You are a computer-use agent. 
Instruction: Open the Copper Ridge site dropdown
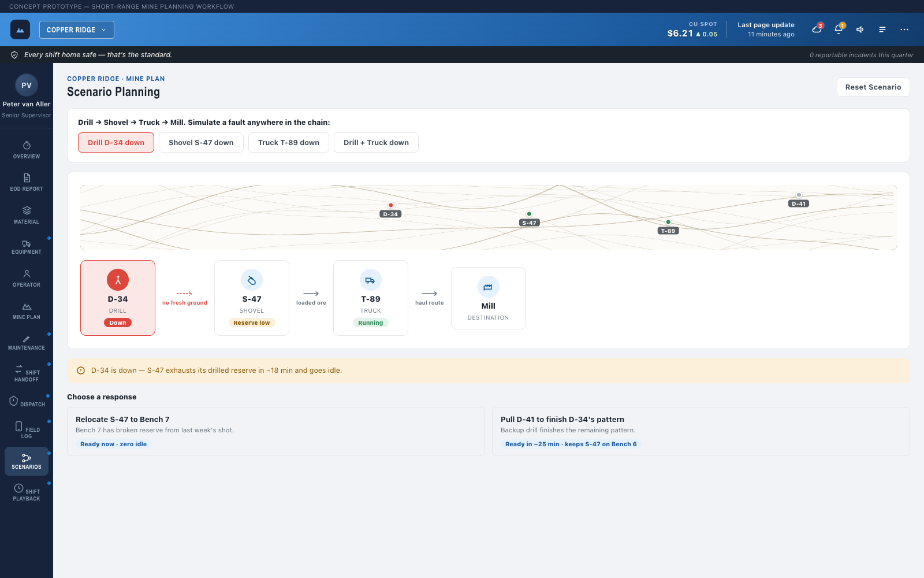pyautogui.click(x=77, y=29)
